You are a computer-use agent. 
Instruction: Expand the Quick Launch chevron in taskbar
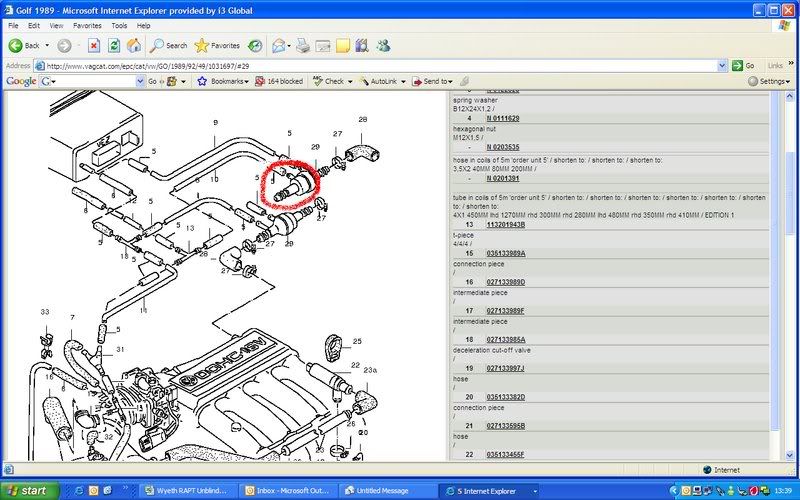(x=126, y=490)
